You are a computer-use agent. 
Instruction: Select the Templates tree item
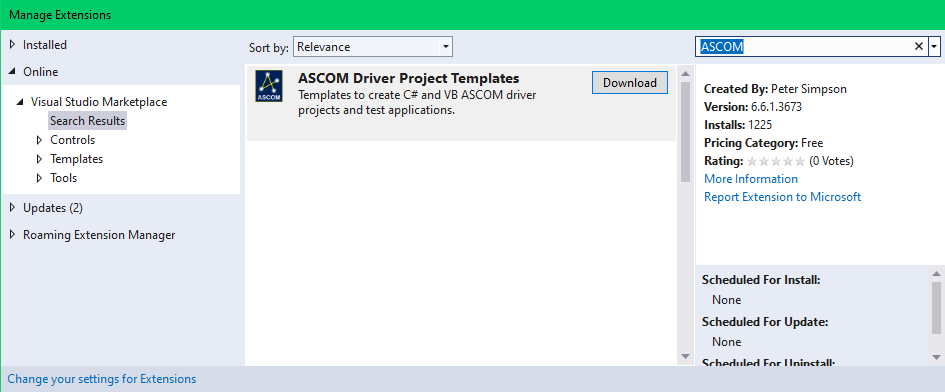[x=77, y=159]
